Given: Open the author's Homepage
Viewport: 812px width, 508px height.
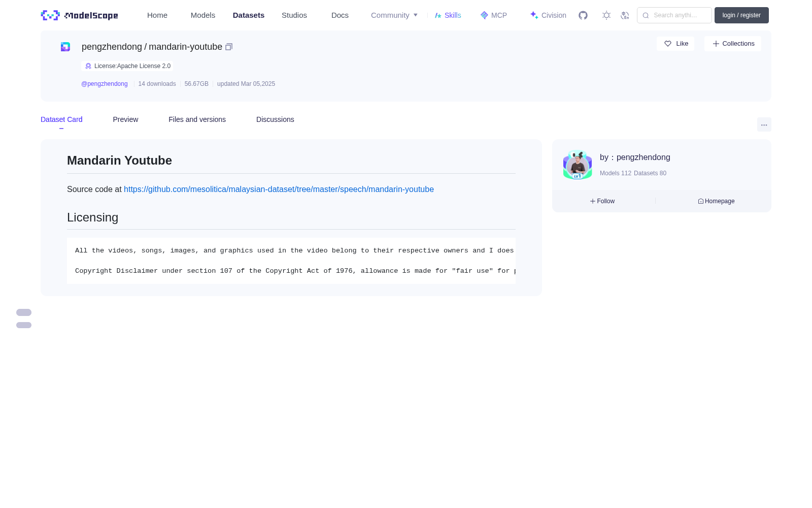Looking at the screenshot, I should pyautogui.click(x=716, y=201).
